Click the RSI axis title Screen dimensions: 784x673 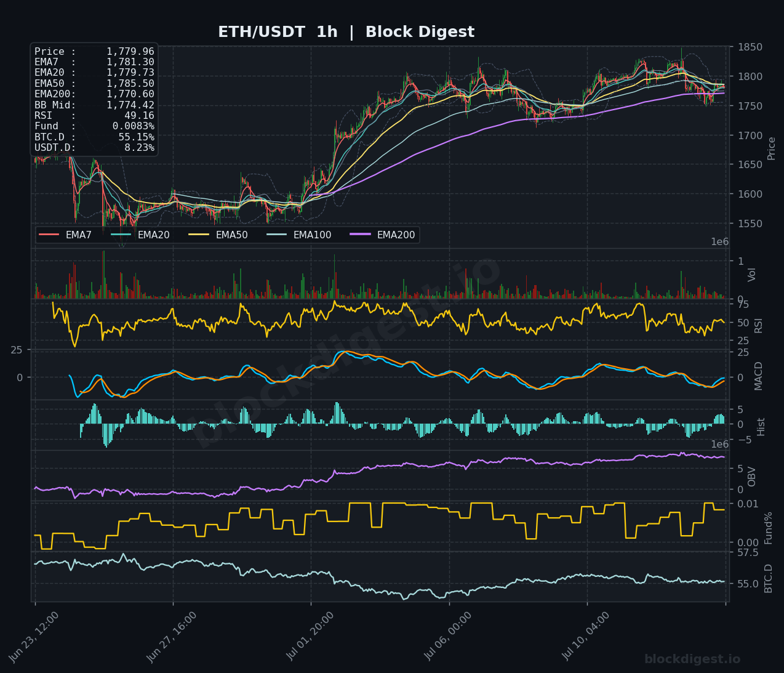[759, 326]
